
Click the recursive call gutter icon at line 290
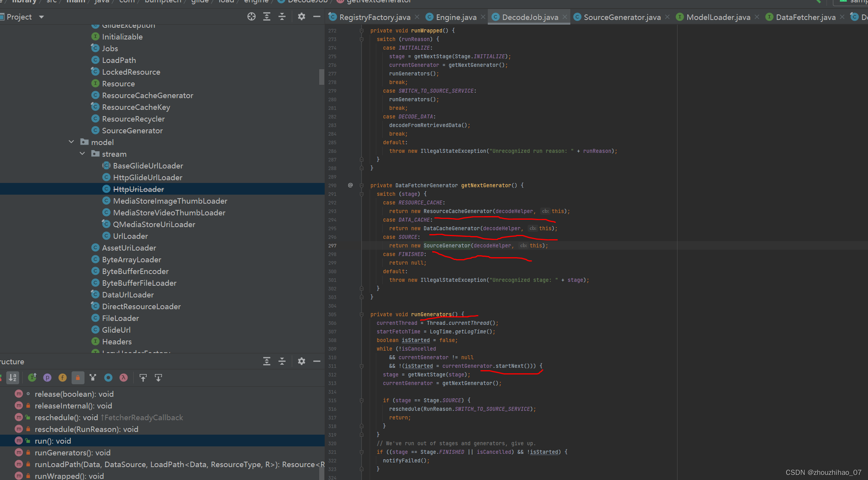[x=350, y=185]
